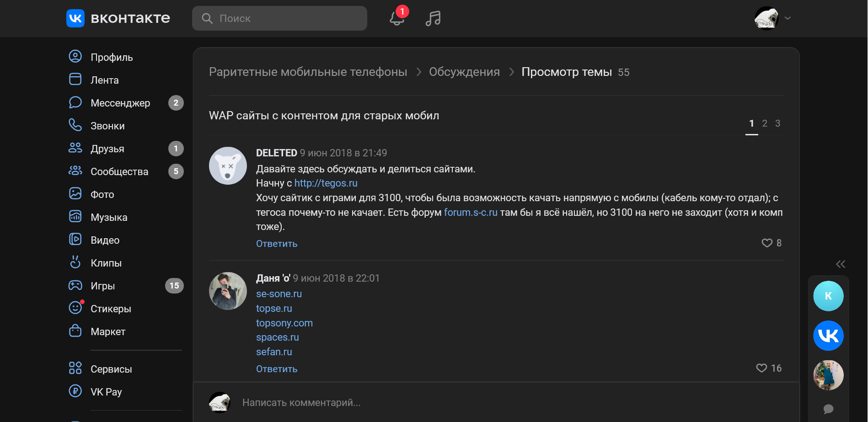The width and height of the screenshot is (868, 422).
Task: Open the http://tegos.ru link
Action: pos(326,183)
